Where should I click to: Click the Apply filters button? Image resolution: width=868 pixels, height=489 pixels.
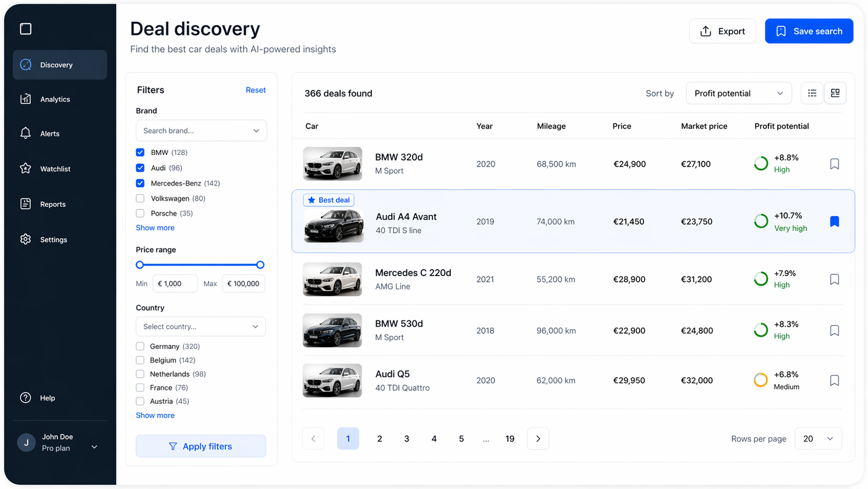coord(201,446)
